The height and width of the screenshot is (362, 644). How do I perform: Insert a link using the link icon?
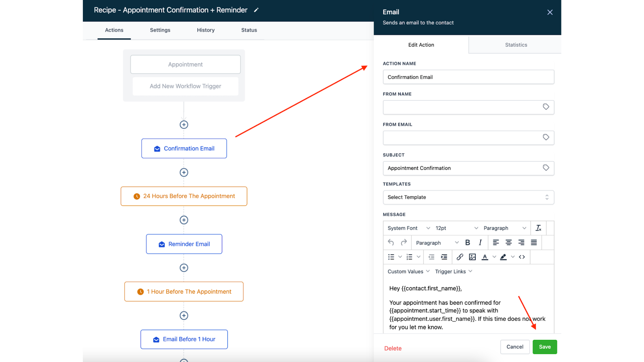[x=460, y=257]
